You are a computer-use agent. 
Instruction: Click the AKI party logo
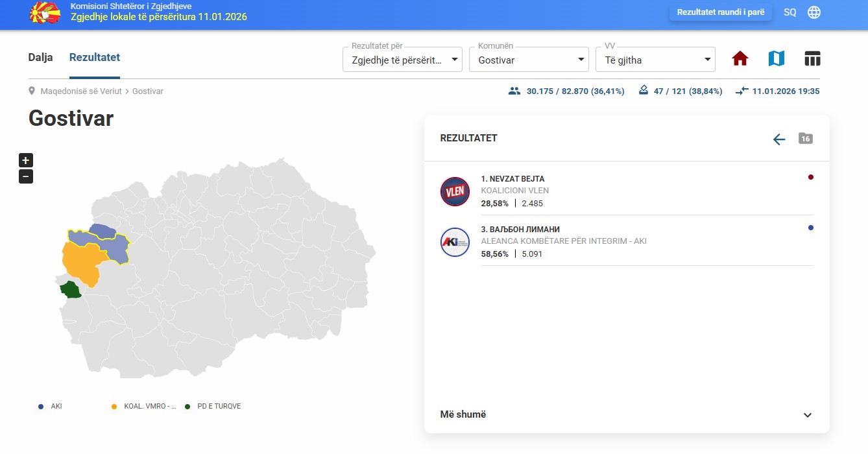(455, 242)
